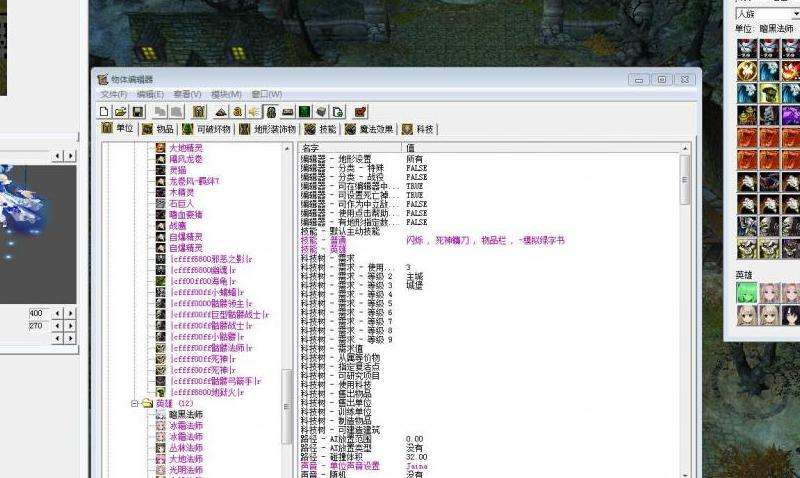Click the unit tree scrollbar thumb
This screenshot has height=478, width=800.
pos(287,407)
